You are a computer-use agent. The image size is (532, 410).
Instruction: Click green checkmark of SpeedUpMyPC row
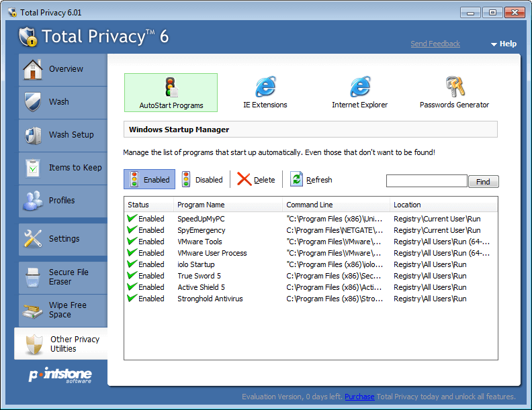pyautogui.click(x=132, y=218)
